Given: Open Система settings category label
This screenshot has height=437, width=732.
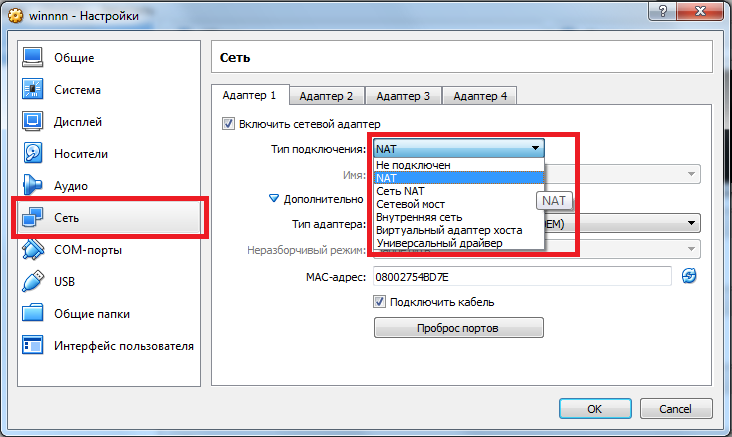Looking at the screenshot, I should pyautogui.click(x=77, y=90).
